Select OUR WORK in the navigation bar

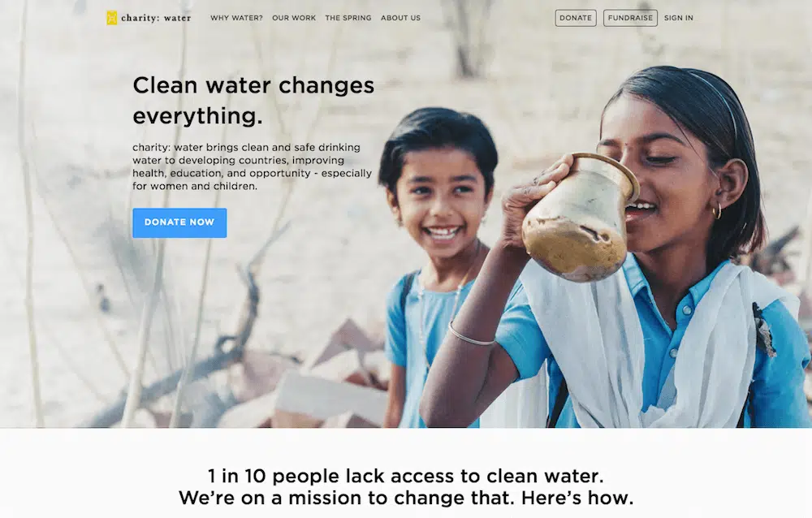pos(294,18)
